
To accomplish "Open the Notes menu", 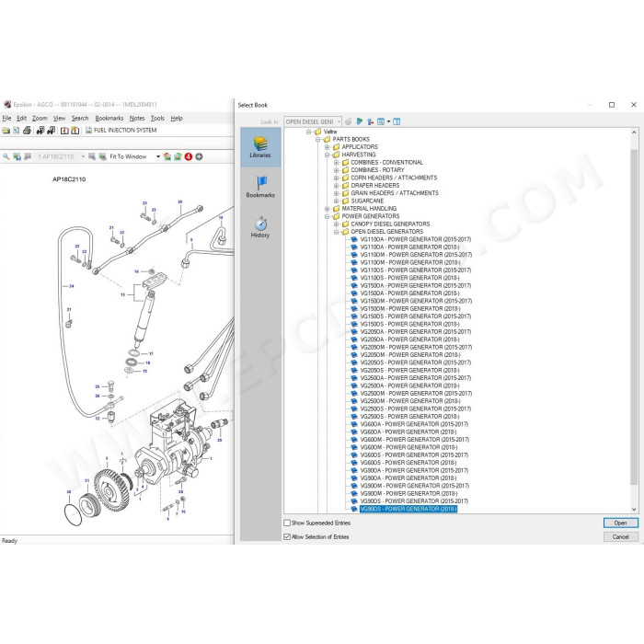I will tap(137, 119).
